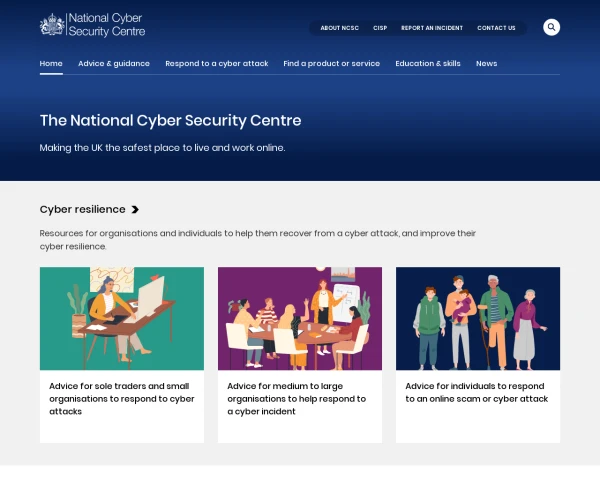Open advice for medium to large organisations

297,398
